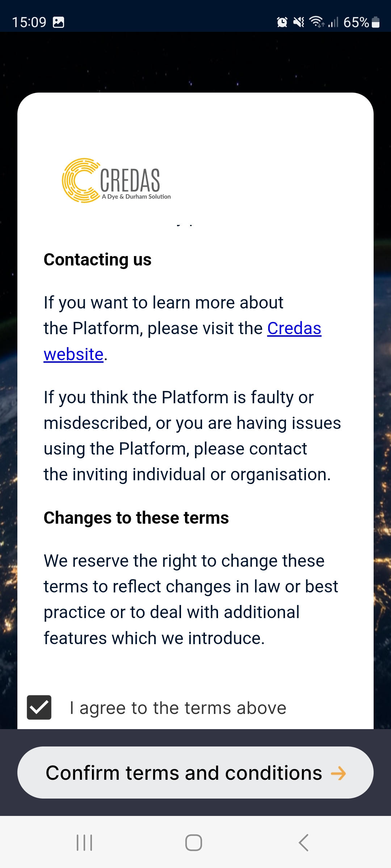The height and width of the screenshot is (868, 391).
Task: Tap the mobile signal bars icon
Action: click(x=333, y=22)
